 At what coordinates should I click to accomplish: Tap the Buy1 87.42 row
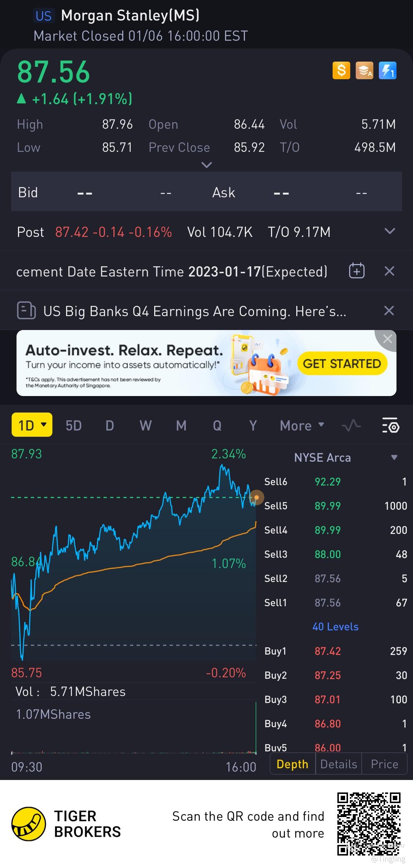[336, 651]
